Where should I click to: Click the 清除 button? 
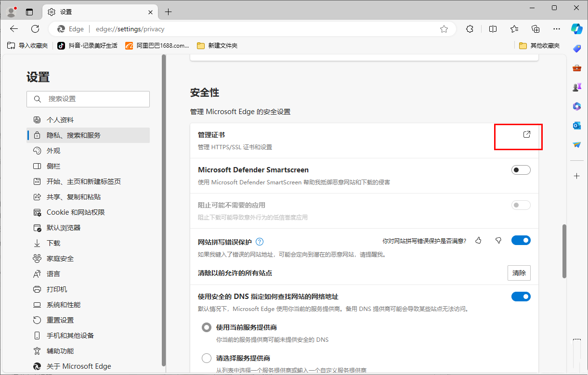[519, 273]
